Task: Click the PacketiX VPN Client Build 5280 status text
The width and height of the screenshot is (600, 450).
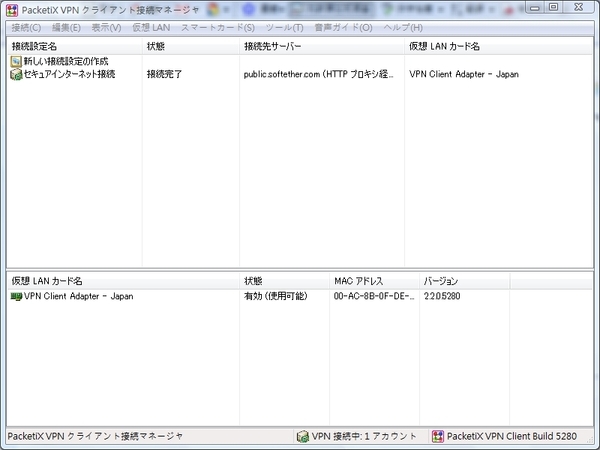Action: coord(512,436)
